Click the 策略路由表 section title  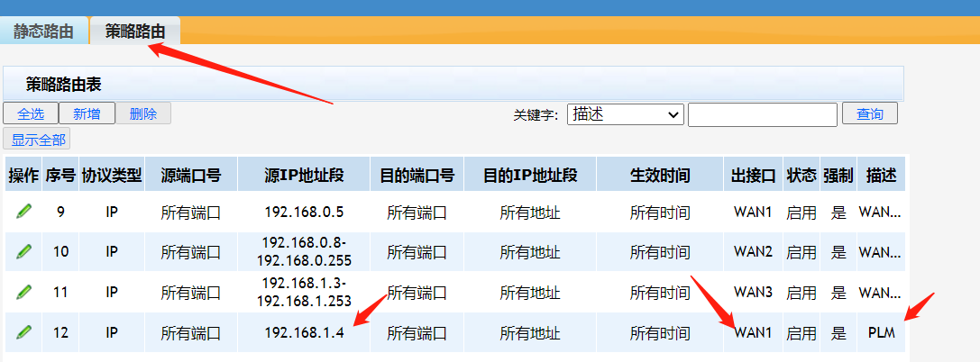[x=64, y=85]
